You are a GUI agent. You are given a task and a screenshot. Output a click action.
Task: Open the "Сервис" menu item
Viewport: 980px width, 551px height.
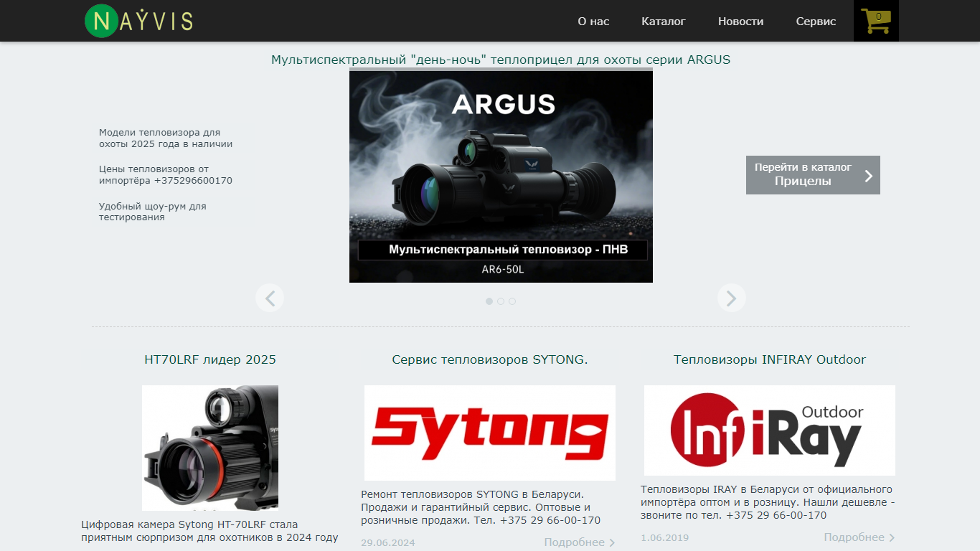816,22
